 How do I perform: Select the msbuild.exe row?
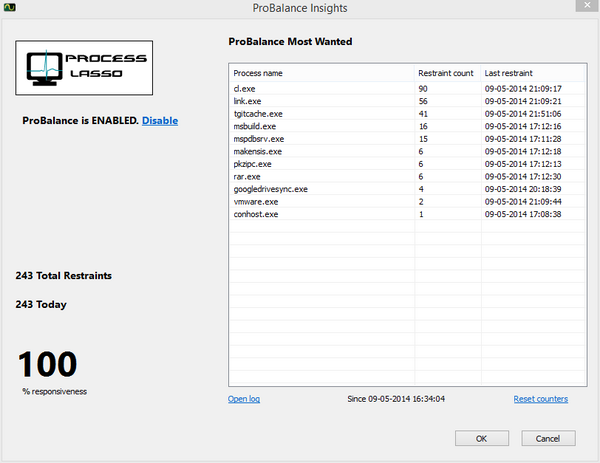pyautogui.click(x=407, y=126)
